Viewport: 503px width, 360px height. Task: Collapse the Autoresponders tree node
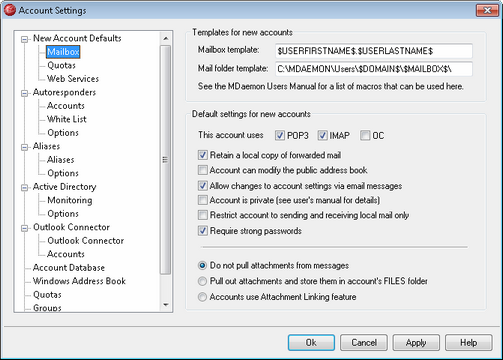(24, 93)
